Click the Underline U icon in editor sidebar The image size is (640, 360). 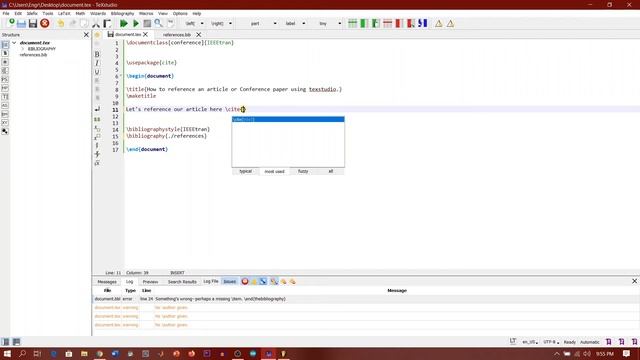[x=97, y=72]
